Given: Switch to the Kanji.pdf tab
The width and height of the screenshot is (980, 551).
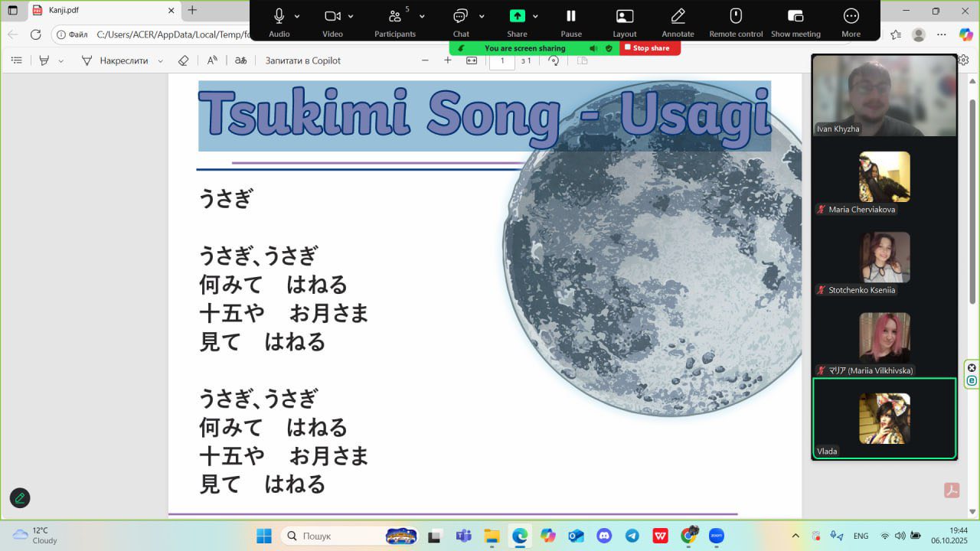Looking at the screenshot, I should tap(92, 11).
